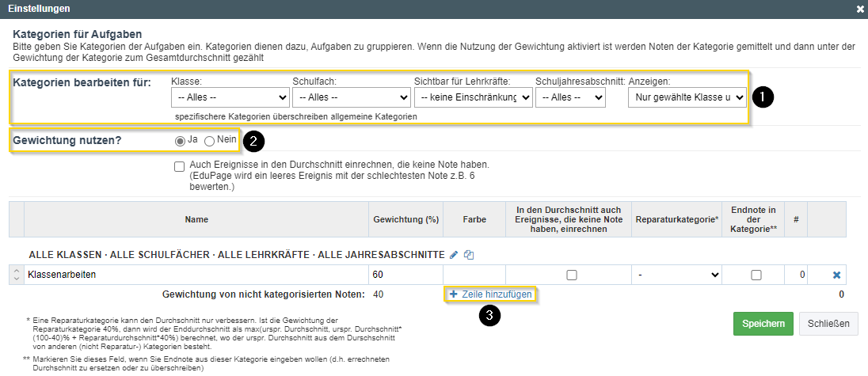Click the Kategorien bearbeiten für label
Viewport: 868px width, 376px height.
[82, 83]
